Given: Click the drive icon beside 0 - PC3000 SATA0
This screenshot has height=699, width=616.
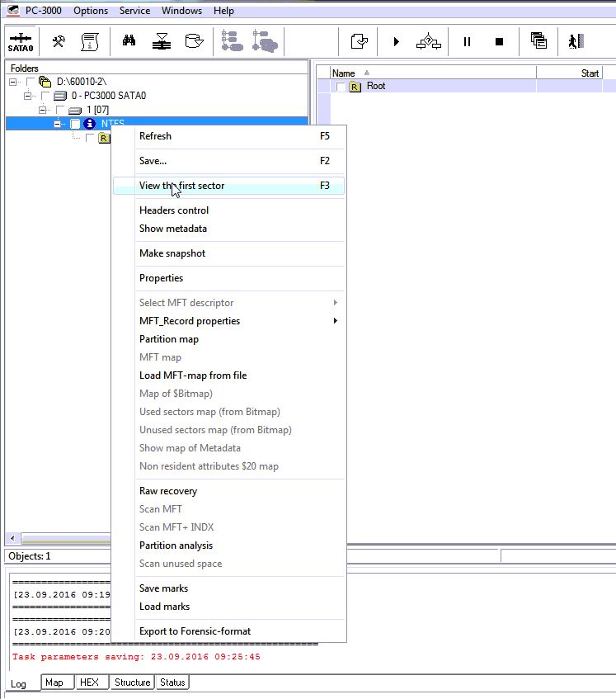Looking at the screenshot, I should tap(60, 96).
